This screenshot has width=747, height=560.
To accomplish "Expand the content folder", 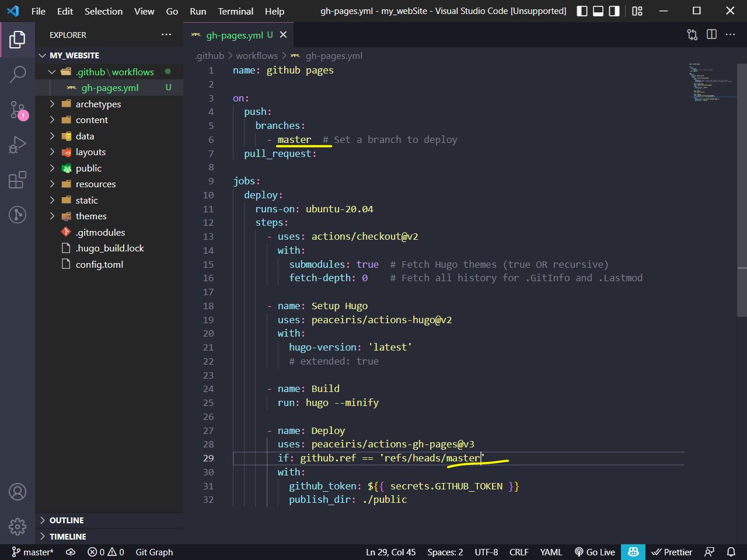I will [109, 120].
